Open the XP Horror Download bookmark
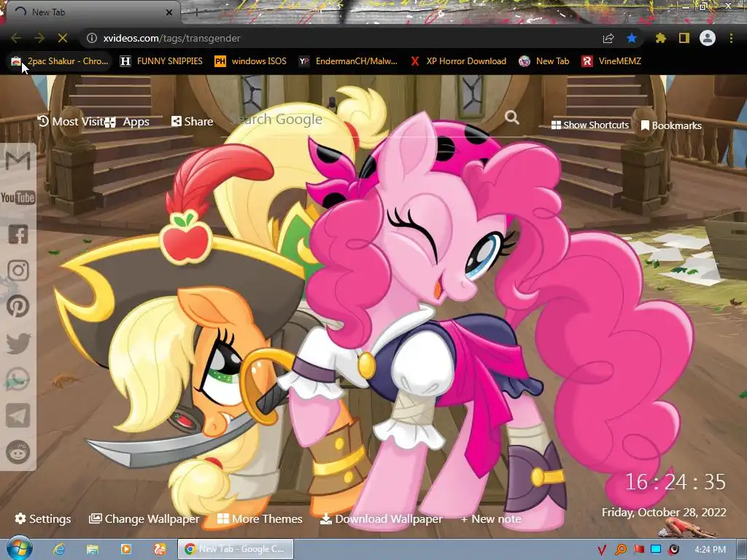The height and width of the screenshot is (560, 747). pyautogui.click(x=458, y=61)
